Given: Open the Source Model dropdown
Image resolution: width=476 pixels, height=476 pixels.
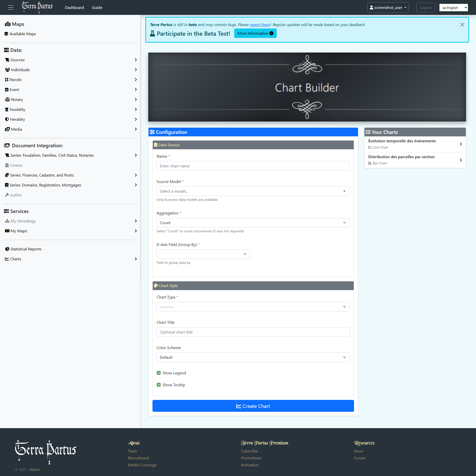Looking at the screenshot, I should point(253,191).
